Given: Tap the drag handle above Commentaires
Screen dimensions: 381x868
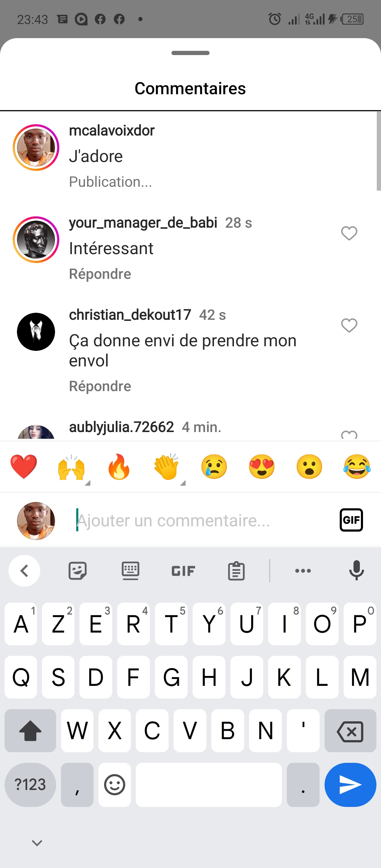Looking at the screenshot, I should coord(190,53).
